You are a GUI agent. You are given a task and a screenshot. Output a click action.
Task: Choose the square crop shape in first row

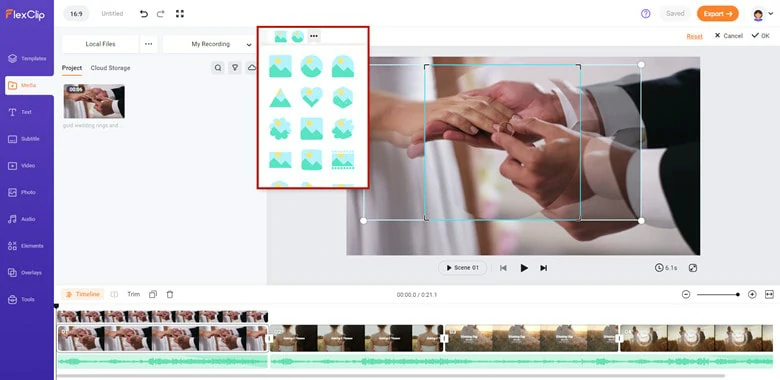281,66
